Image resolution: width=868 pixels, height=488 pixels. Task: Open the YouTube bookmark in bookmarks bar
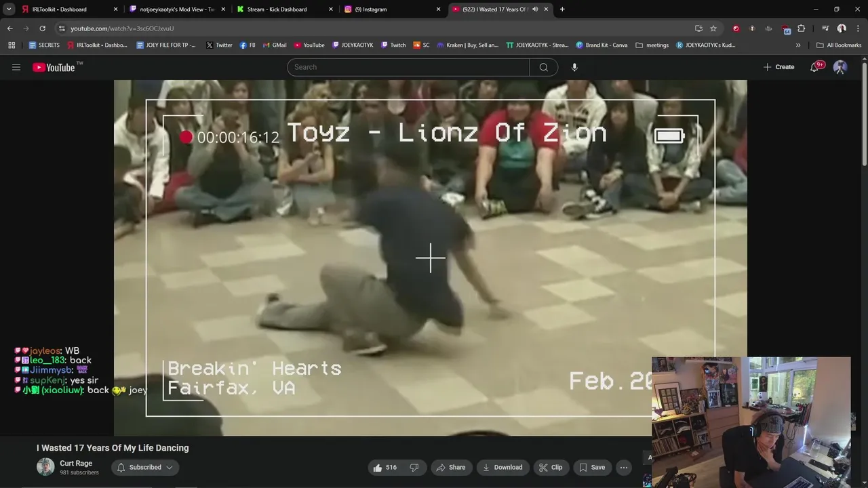(x=309, y=45)
